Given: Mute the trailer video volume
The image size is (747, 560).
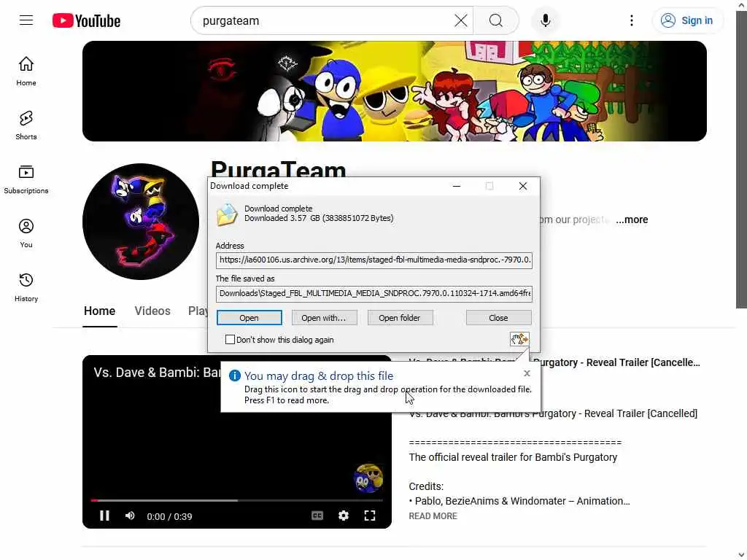Looking at the screenshot, I should pyautogui.click(x=130, y=516).
